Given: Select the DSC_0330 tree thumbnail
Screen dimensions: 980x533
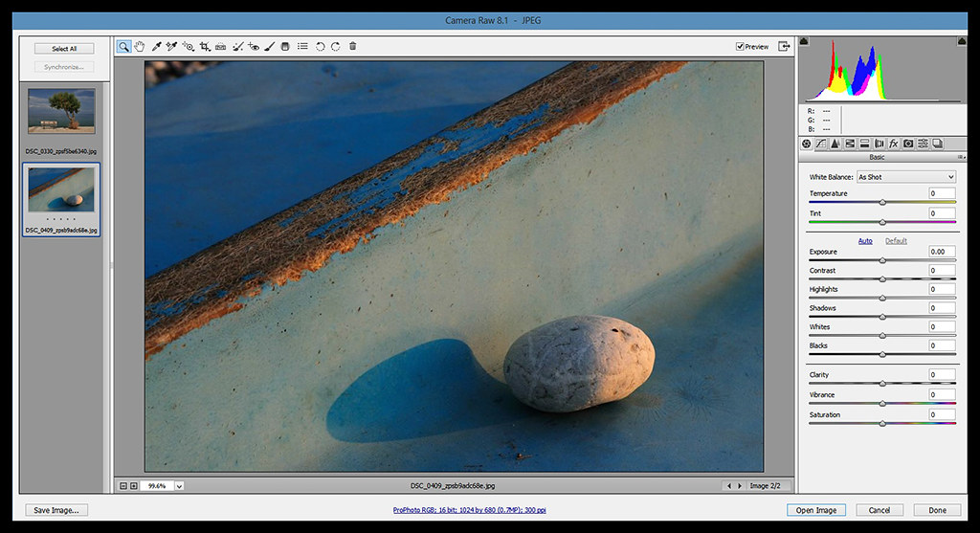Looking at the screenshot, I should (61, 111).
